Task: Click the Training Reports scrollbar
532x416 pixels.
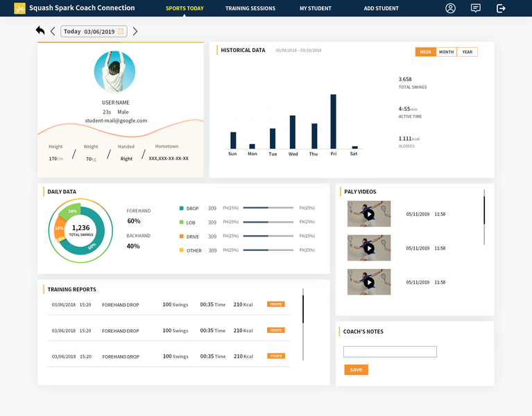Action: (303, 324)
